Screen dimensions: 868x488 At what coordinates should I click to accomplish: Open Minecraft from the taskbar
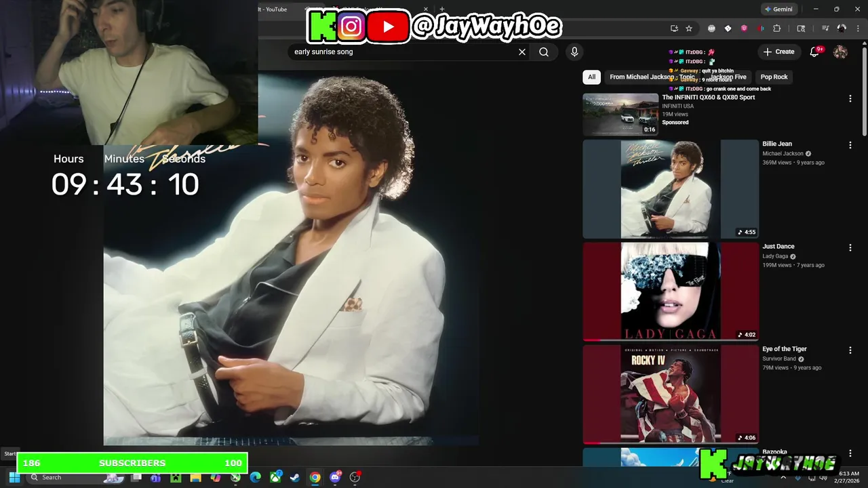(176, 477)
